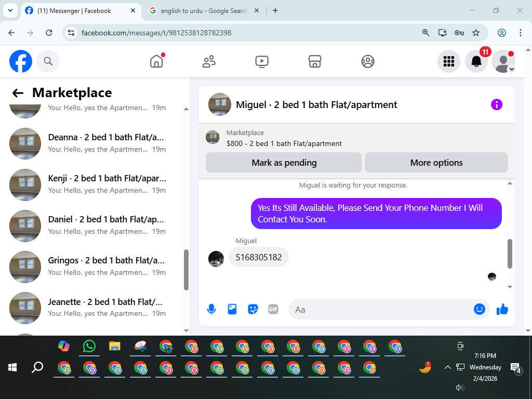
Task: Click the chat header title Miguel · 2 bed
Action: [x=316, y=105]
